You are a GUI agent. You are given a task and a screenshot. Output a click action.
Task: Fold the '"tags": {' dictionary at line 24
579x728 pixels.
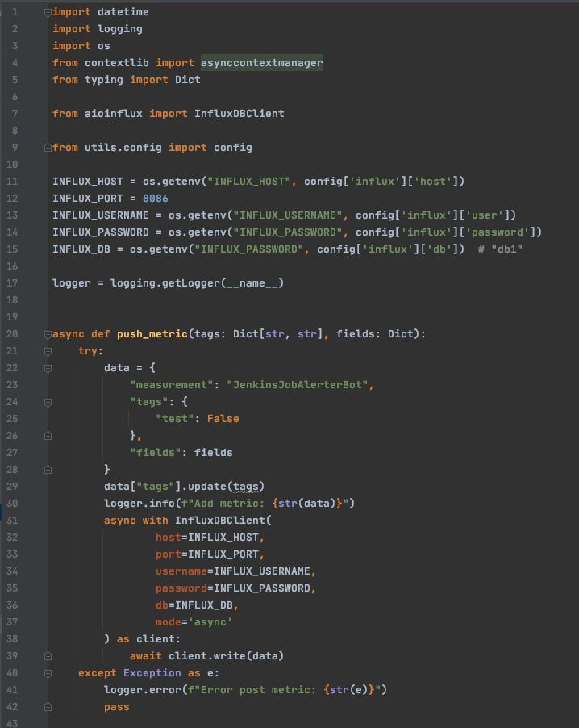click(x=48, y=402)
